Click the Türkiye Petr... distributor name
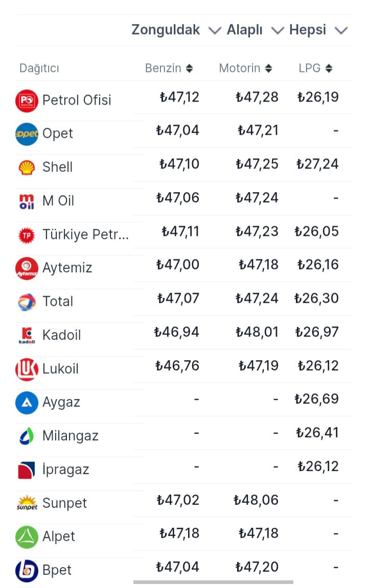Screen dimensions: 368x588 click(x=85, y=234)
